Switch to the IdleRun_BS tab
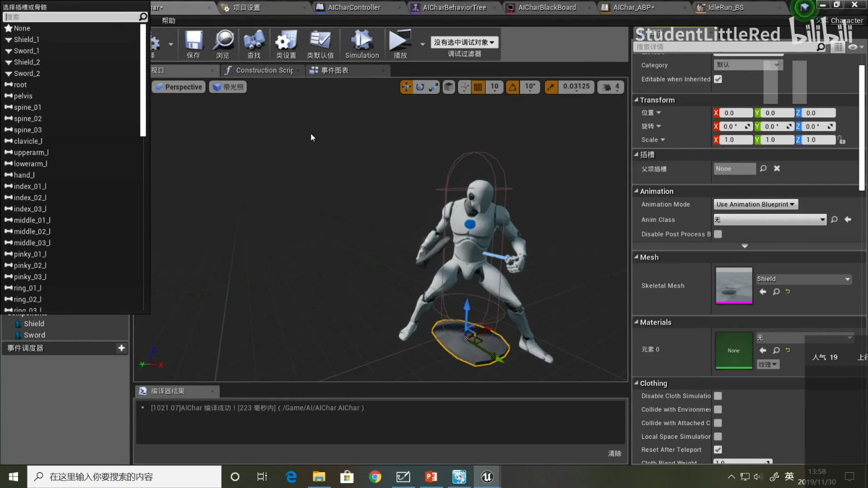 pos(726,8)
